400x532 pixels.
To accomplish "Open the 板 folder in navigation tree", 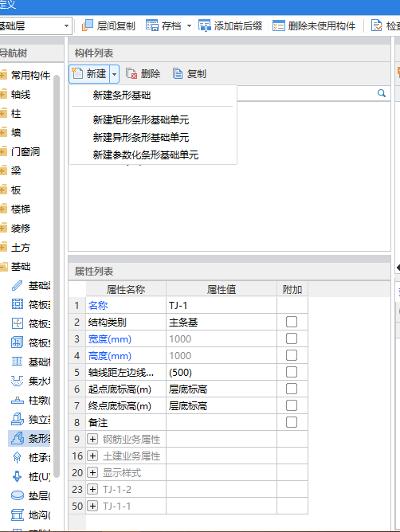I will pos(3,190).
